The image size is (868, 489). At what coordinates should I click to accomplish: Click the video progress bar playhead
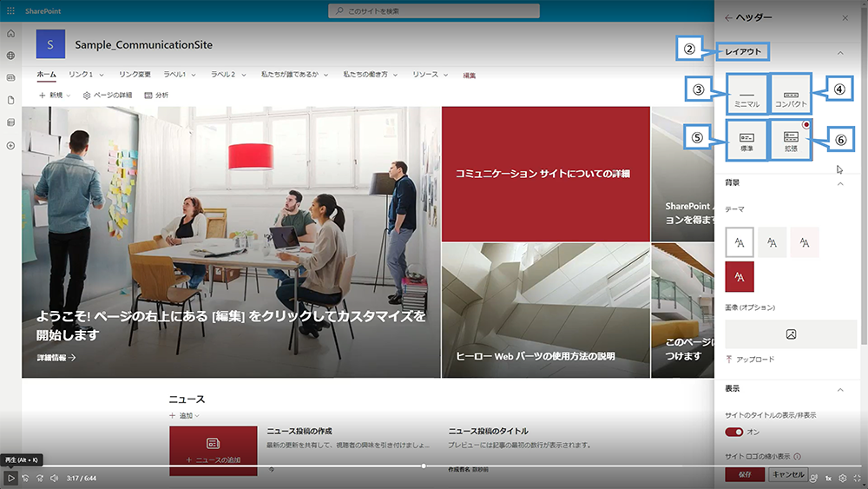click(424, 466)
